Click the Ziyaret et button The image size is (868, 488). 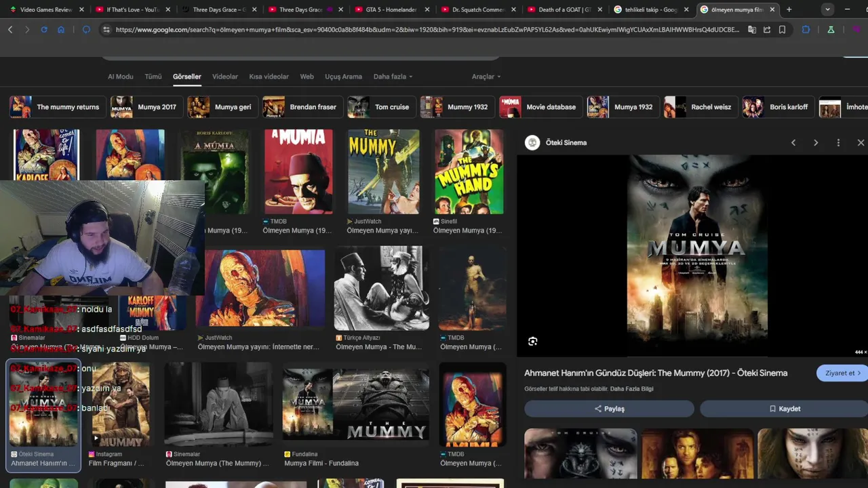(x=843, y=373)
